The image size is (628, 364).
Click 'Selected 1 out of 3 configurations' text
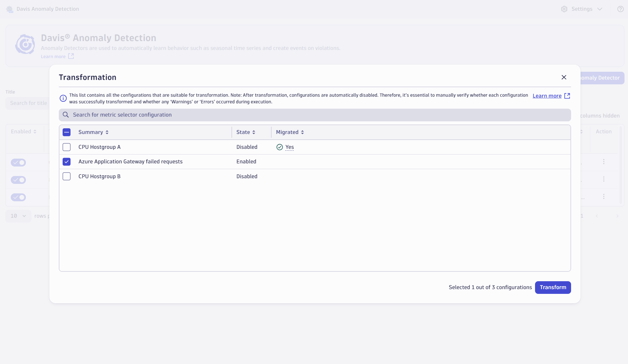(490, 287)
